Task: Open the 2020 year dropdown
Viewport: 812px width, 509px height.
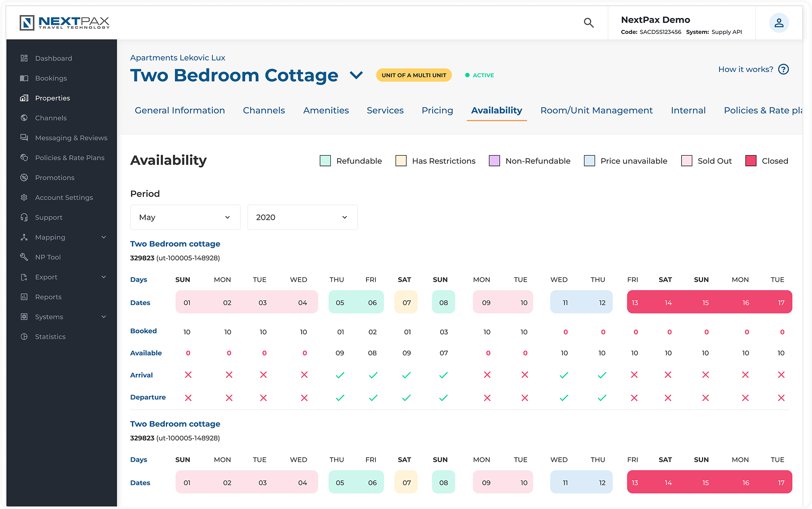Action: [x=302, y=217]
